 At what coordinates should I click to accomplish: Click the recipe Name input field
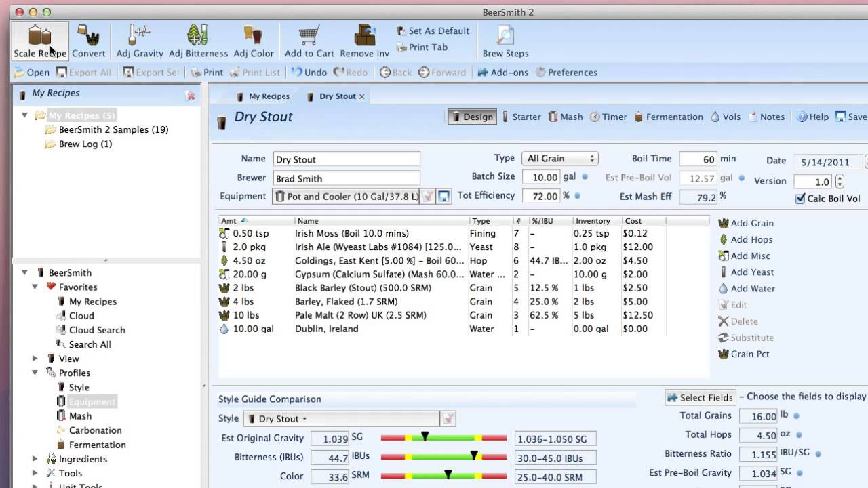pyautogui.click(x=347, y=159)
